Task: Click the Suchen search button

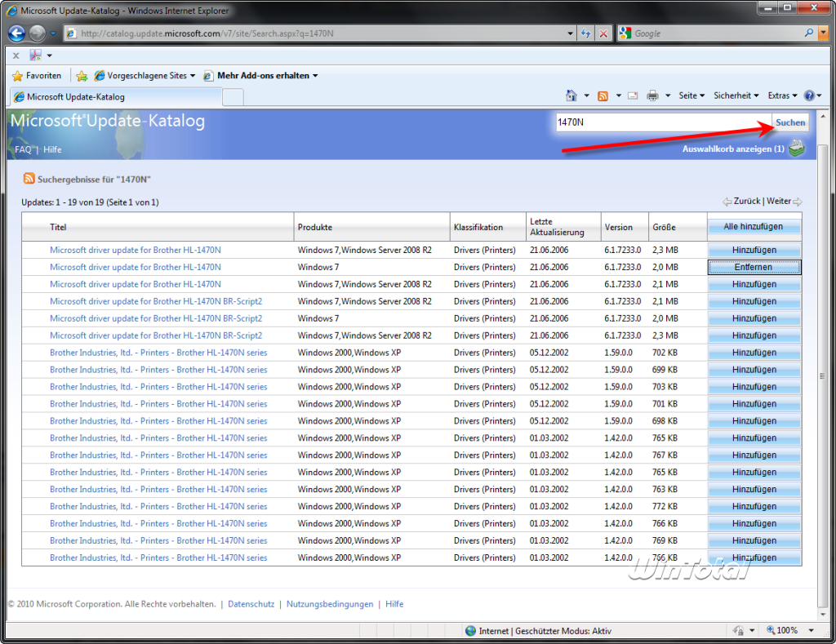Action: (x=790, y=122)
